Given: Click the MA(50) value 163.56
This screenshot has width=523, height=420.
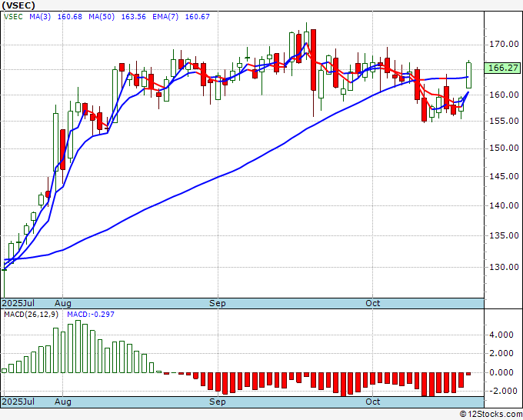Looking at the screenshot, I should 133,16.
